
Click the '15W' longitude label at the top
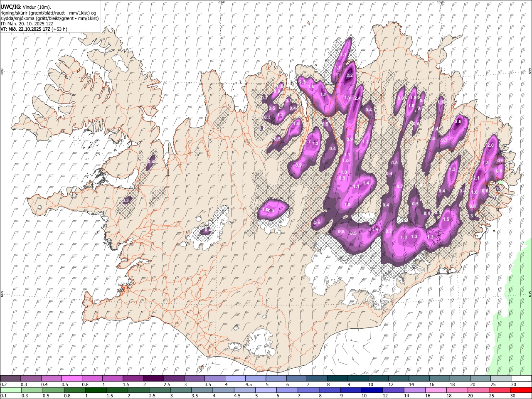coord(440,2)
